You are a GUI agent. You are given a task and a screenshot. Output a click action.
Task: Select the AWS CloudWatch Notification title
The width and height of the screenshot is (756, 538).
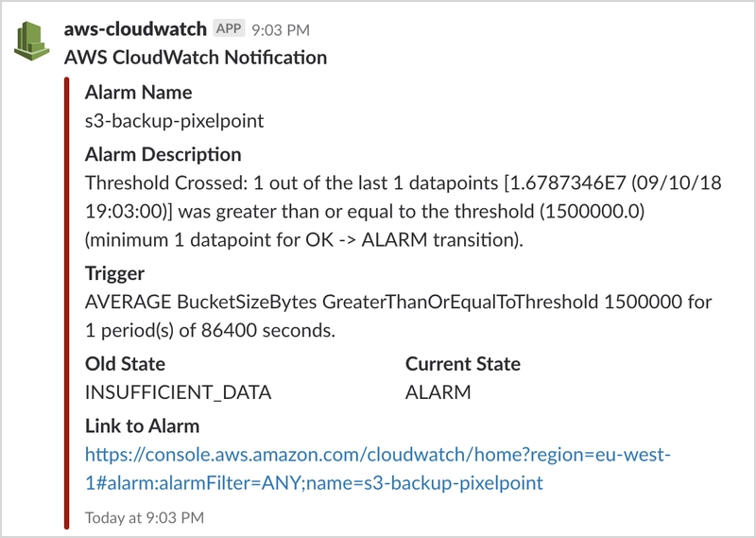pyautogui.click(x=196, y=58)
